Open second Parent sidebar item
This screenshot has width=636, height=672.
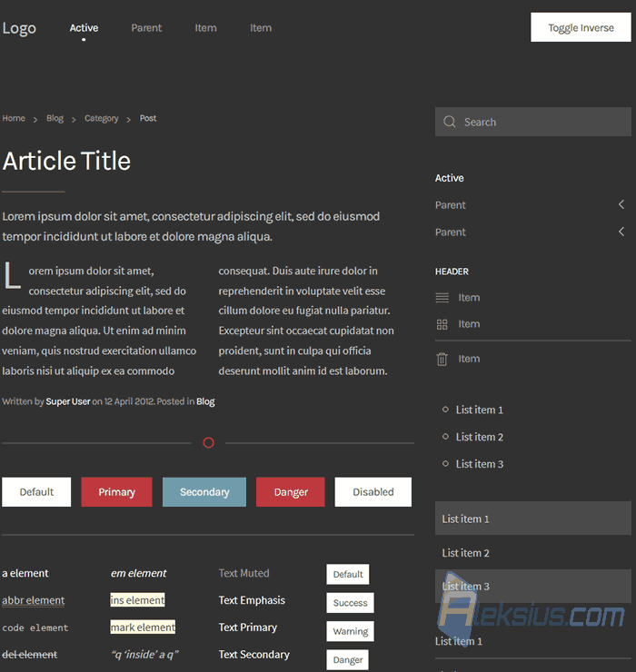[451, 232]
